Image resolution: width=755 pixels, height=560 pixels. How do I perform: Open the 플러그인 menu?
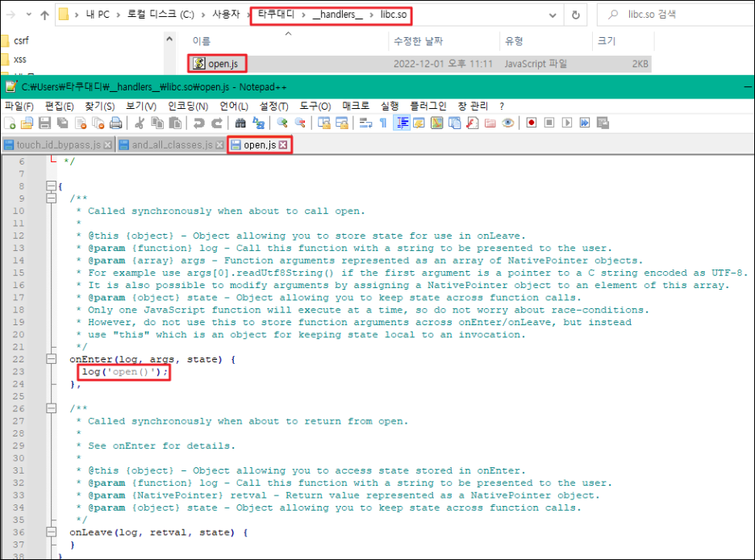428,106
